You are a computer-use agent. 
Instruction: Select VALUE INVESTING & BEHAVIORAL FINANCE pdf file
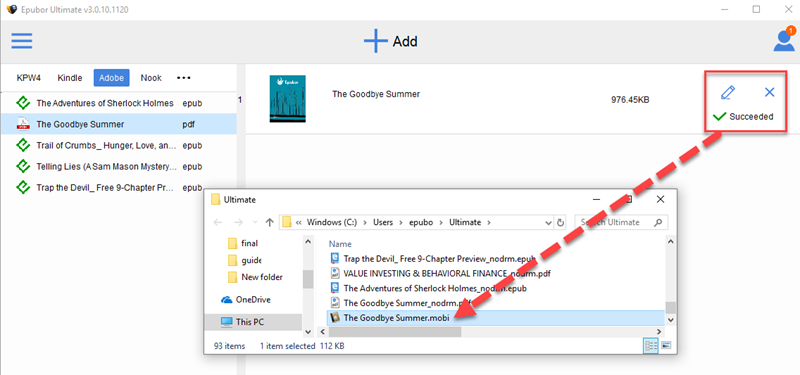tap(447, 273)
